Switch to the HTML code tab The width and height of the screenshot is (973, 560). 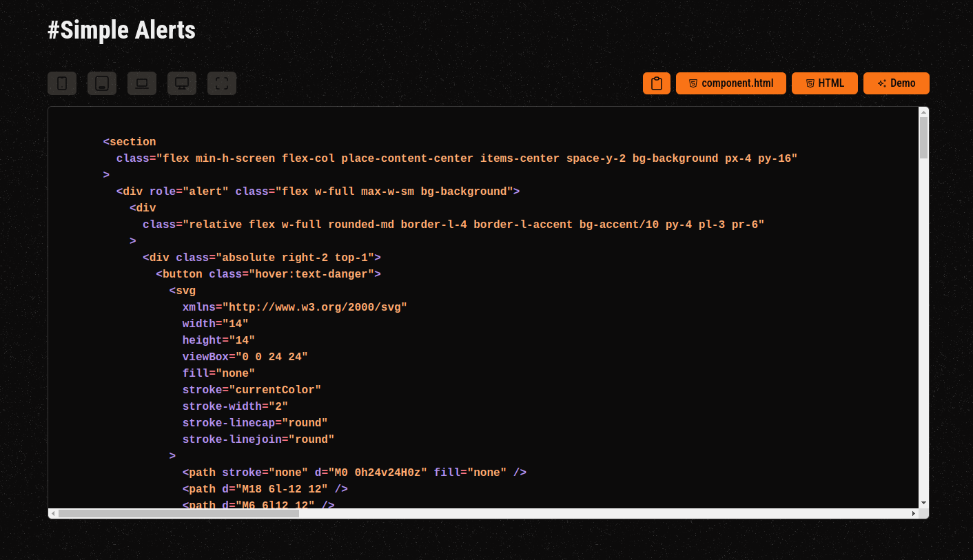click(824, 83)
